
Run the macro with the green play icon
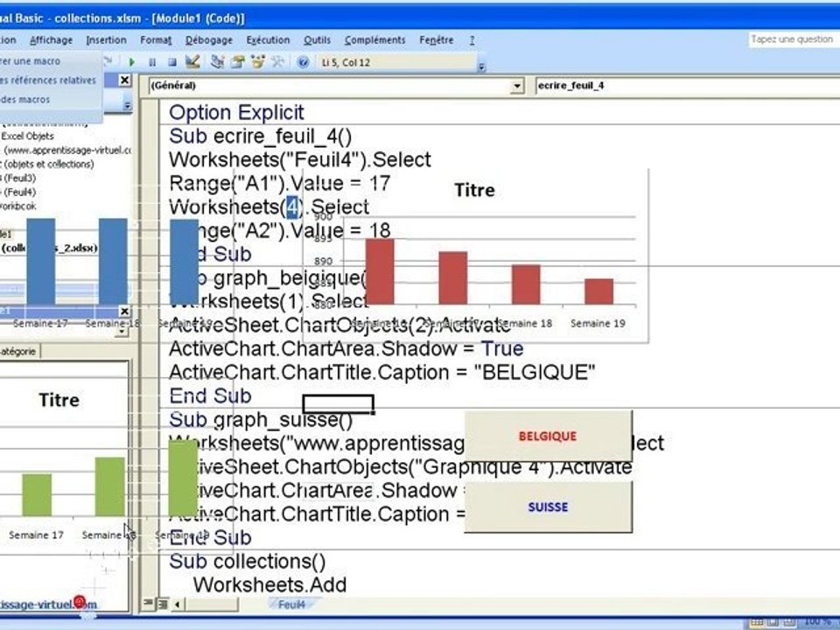tap(132, 62)
